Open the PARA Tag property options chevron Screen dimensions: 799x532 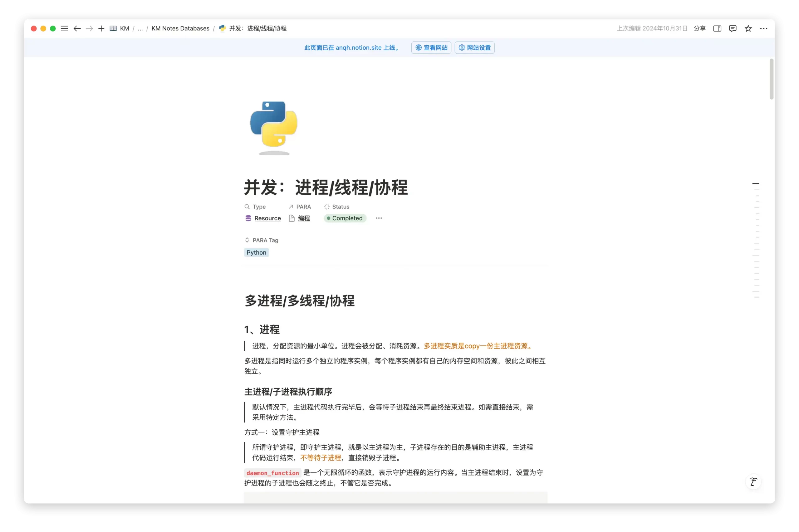coord(247,240)
